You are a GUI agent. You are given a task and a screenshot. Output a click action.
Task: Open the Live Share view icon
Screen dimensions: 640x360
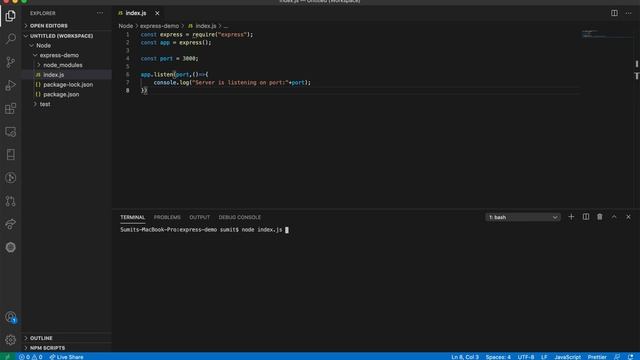pyautogui.click(x=11, y=224)
